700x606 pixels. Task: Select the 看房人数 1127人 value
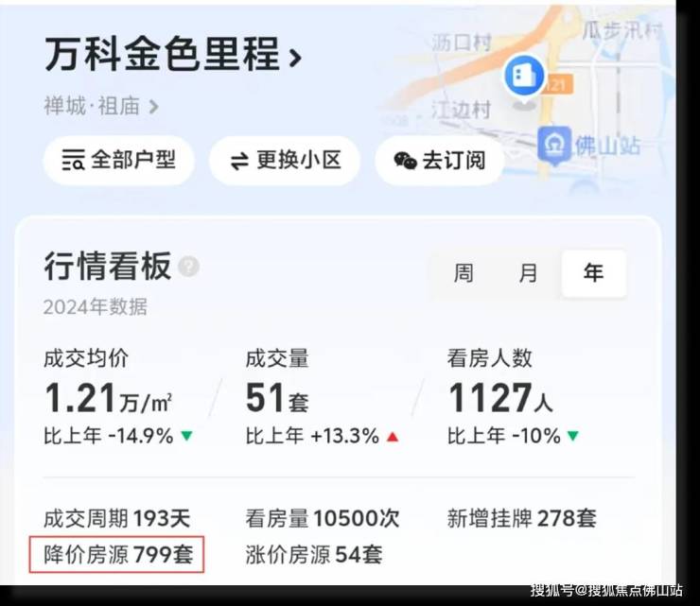coord(500,398)
